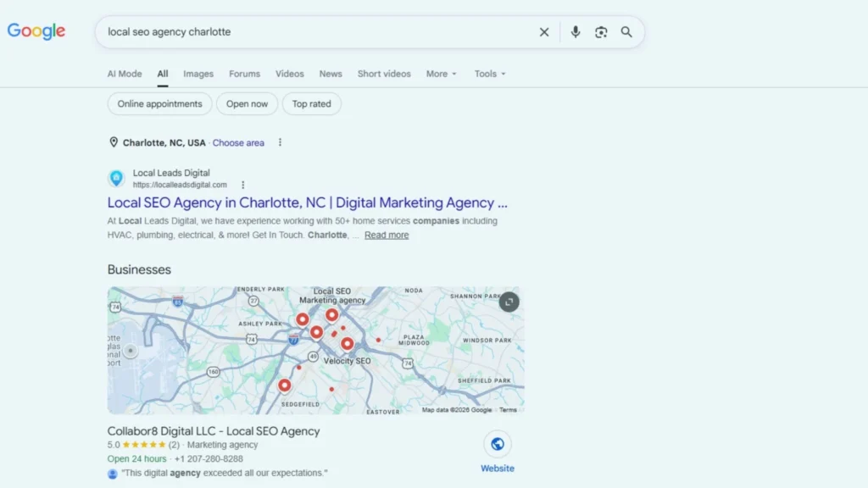The height and width of the screenshot is (488, 868).
Task: Open location options three-dot menu
Action: (x=280, y=142)
